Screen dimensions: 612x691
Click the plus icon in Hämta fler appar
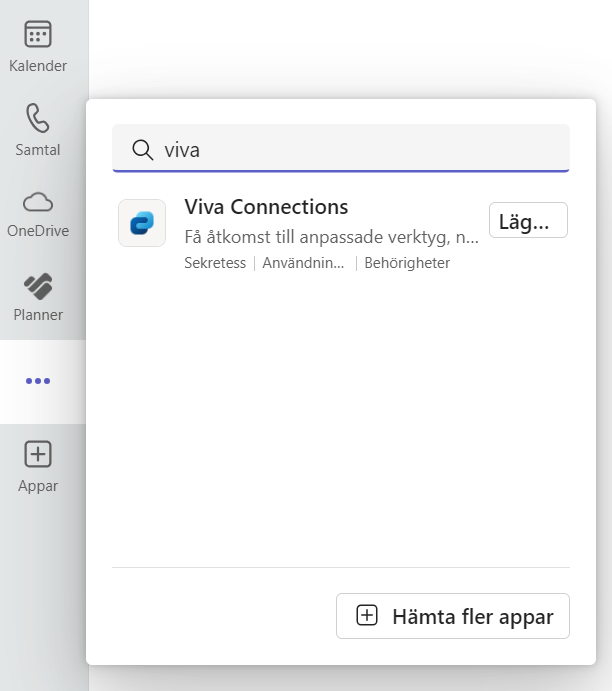[x=367, y=615]
